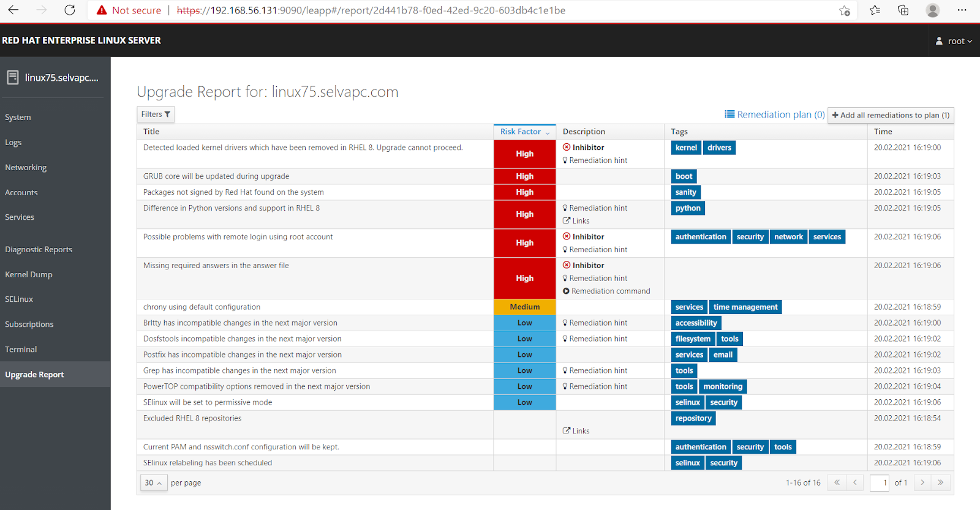Screen dimensions: 980x510
Task: Click the Not secure warning icon
Action: (102, 10)
